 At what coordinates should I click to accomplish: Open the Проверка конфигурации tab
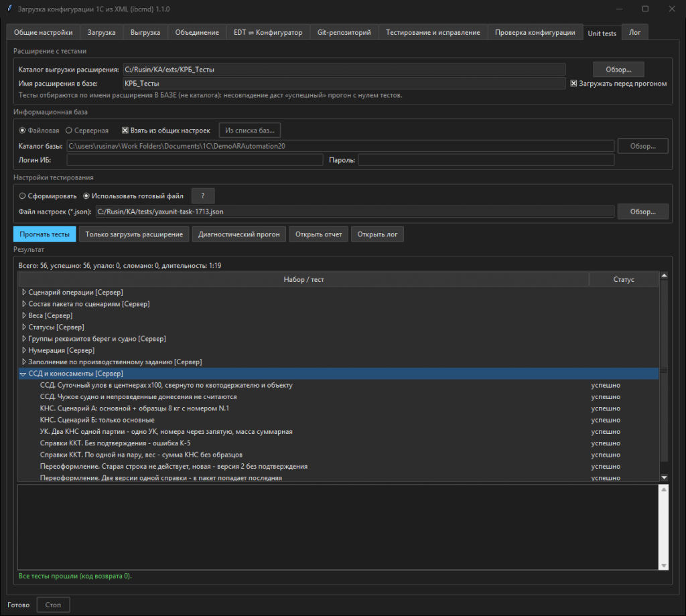coord(535,32)
